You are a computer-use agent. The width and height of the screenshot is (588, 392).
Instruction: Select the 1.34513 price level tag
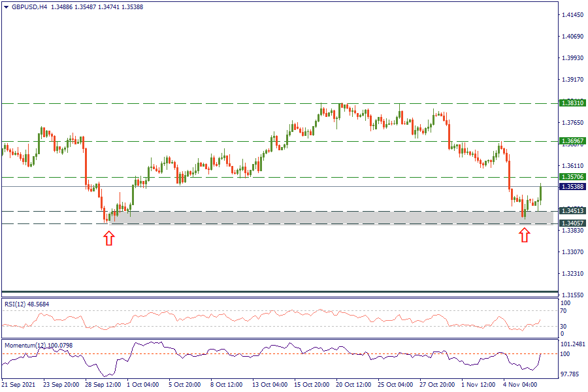tap(572, 211)
